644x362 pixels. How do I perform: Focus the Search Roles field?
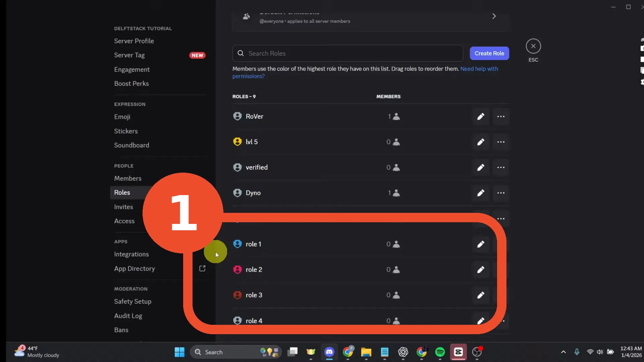pyautogui.click(x=347, y=53)
